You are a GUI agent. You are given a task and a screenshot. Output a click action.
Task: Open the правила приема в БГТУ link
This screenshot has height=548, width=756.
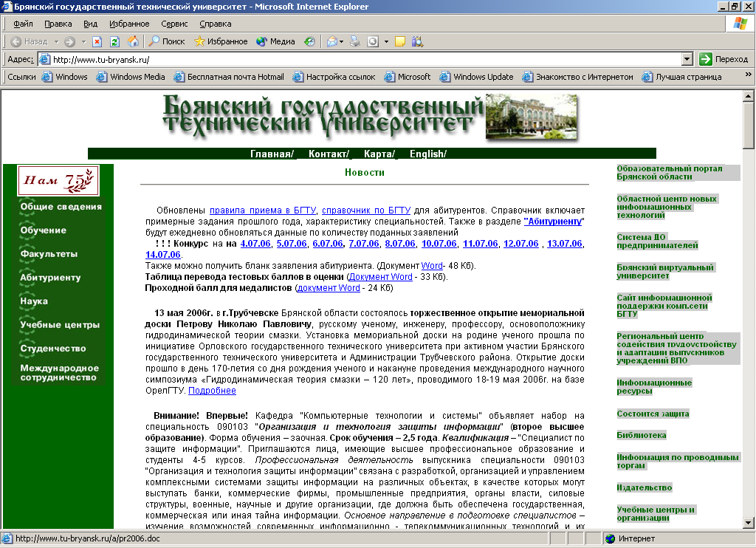[263, 210]
